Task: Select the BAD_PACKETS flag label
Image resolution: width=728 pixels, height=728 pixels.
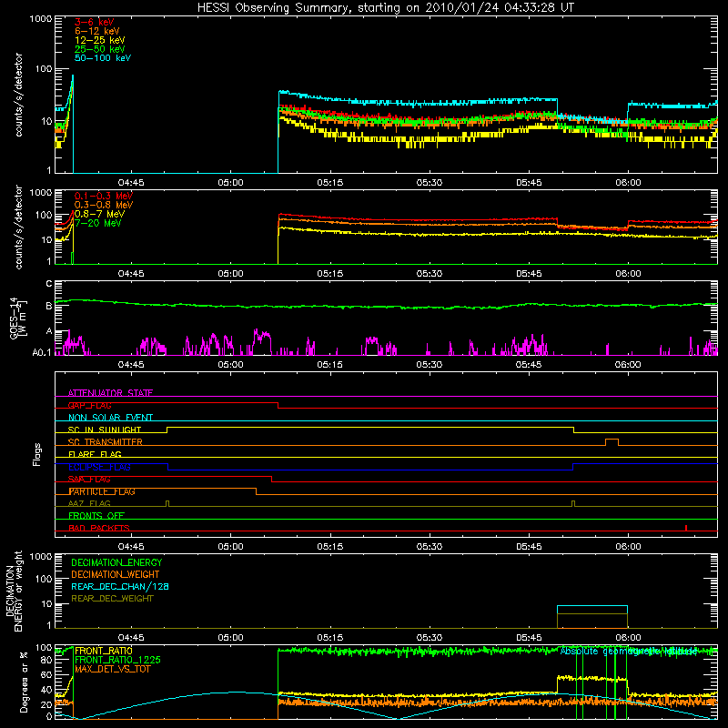Action: point(99,528)
